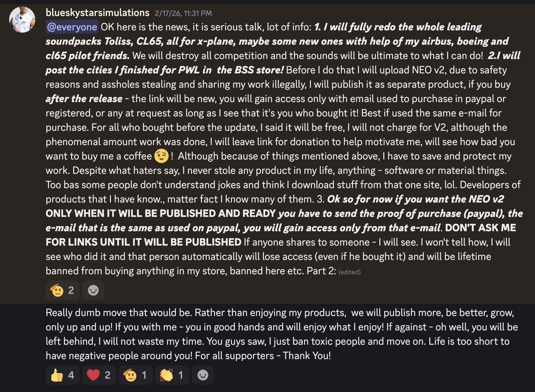
Task: Toggle the salute reaction with count 2
Action: coord(63,290)
